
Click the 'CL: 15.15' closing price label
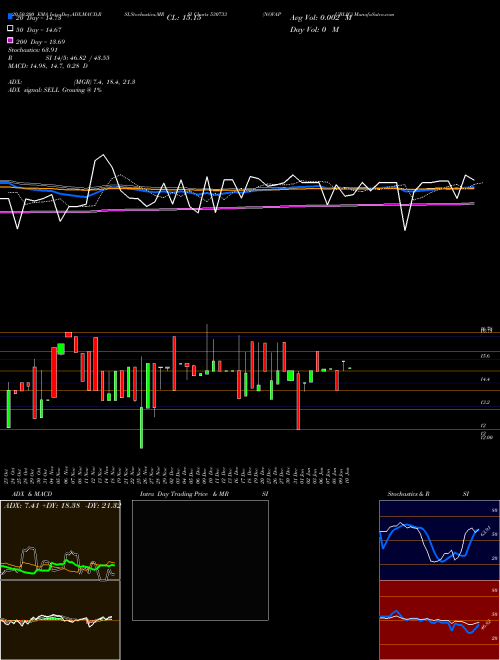point(184,18)
